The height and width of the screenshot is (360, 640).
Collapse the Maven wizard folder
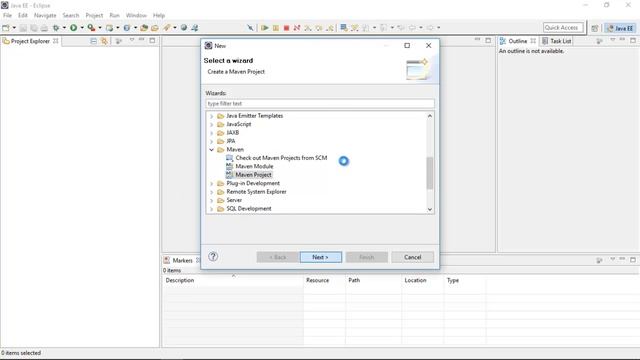pos(211,150)
